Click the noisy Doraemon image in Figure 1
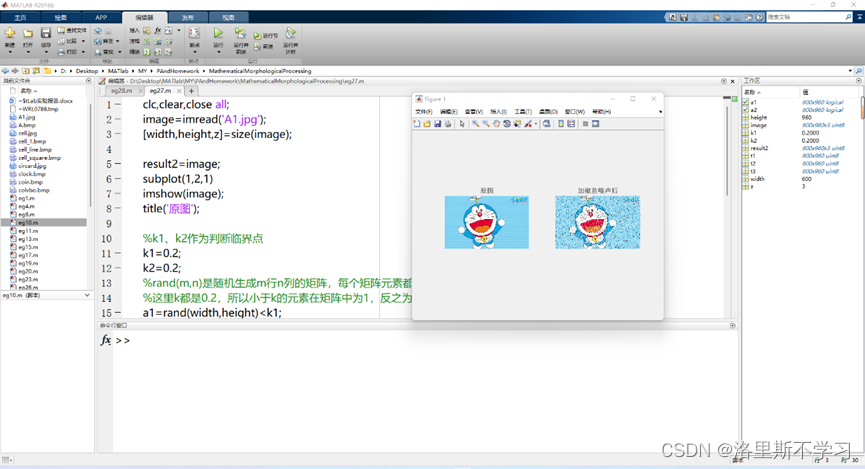 pos(597,222)
